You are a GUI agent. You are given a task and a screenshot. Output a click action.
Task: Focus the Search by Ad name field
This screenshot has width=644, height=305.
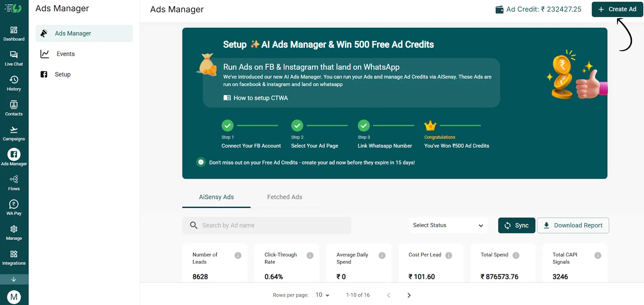(x=267, y=225)
